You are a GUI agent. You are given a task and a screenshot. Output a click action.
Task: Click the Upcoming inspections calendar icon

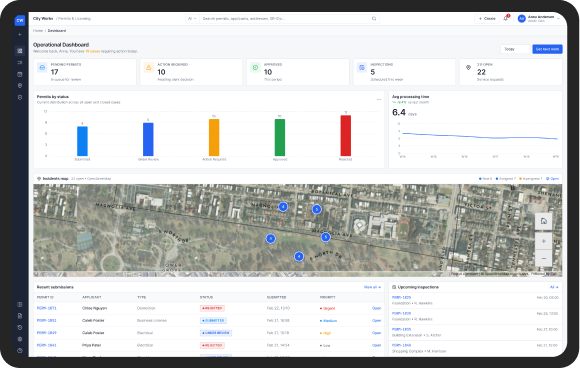(394, 287)
